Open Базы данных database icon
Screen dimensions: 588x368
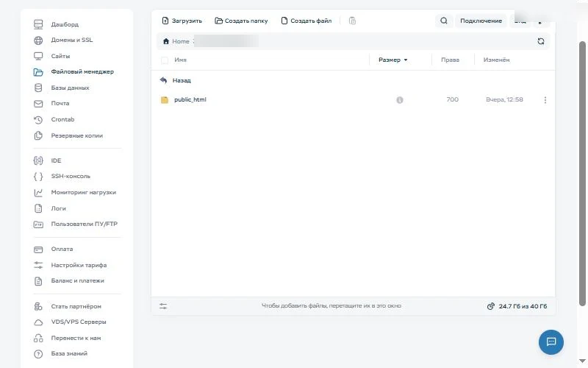38,88
